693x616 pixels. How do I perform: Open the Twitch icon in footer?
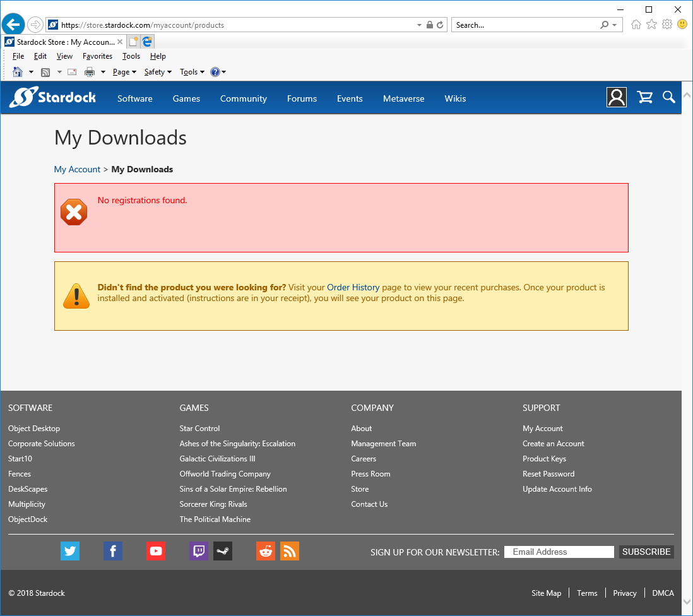(x=198, y=551)
